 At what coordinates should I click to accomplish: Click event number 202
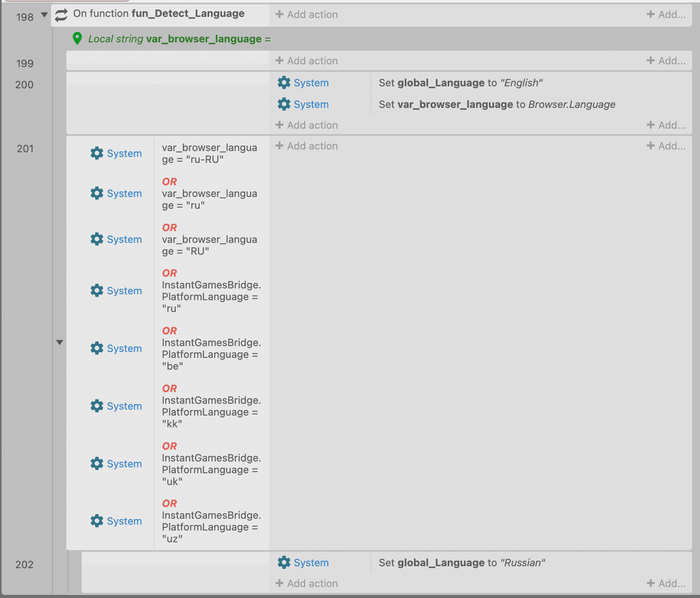point(25,565)
